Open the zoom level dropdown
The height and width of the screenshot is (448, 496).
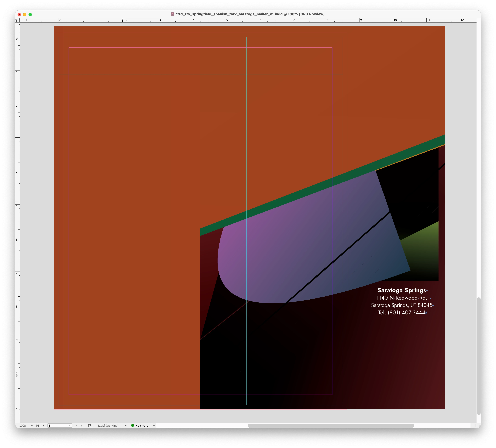click(32, 425)
